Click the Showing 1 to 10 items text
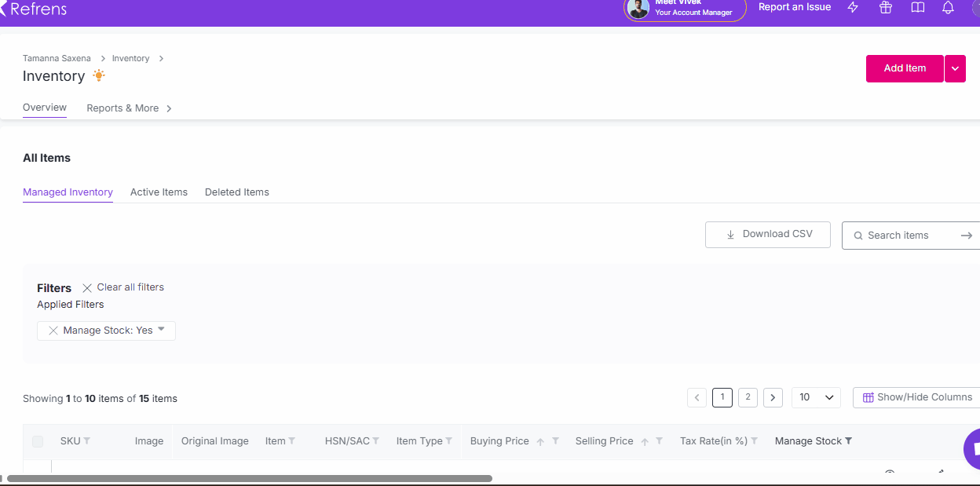The image size is (980, 486). pyautogui.click(x=101, y=399)
